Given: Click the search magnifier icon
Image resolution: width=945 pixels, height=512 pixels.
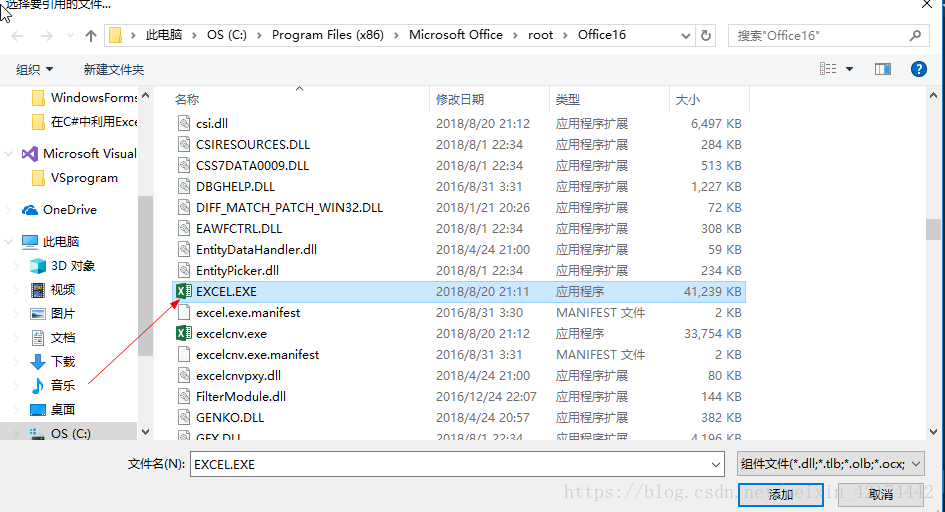Looking at the screenshot, I should 915,36.
